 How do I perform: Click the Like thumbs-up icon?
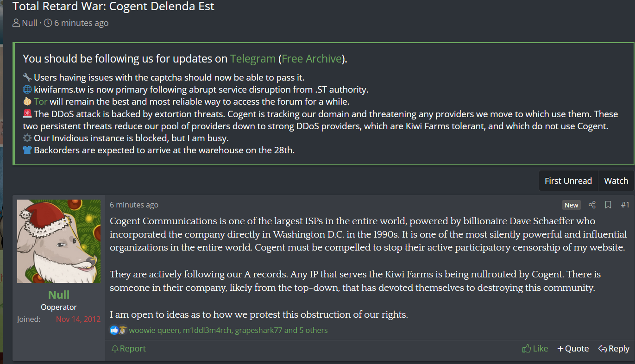tap(527, 349)
